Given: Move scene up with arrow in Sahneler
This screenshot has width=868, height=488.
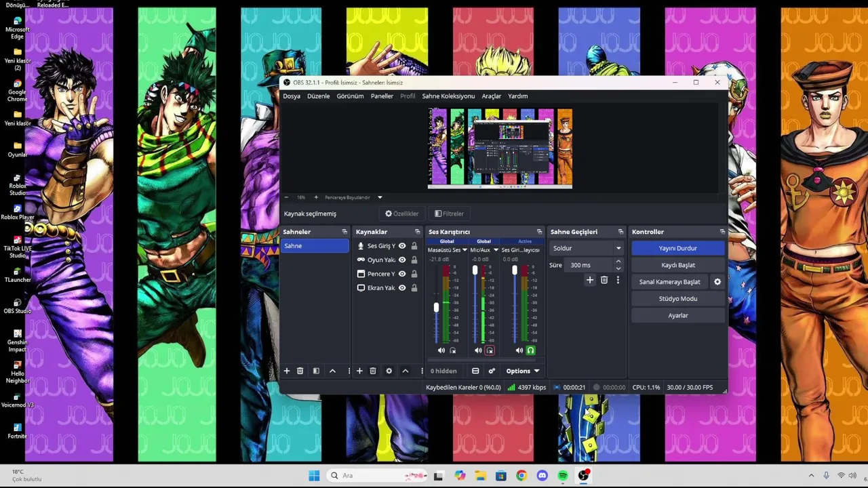Looking at the screenshot, I should pyautogui.click(x=332, y=371).
